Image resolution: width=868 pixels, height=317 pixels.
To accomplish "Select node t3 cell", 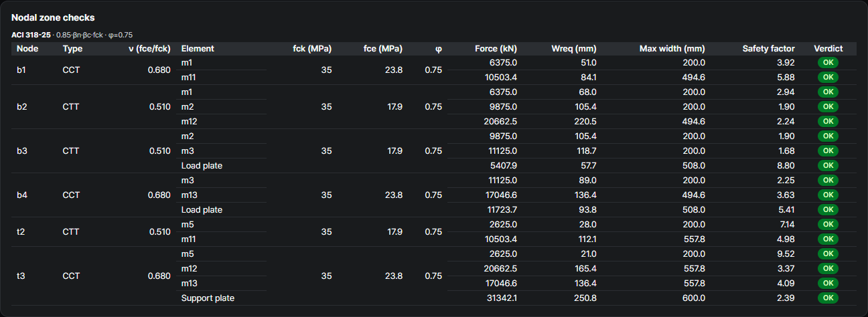I will point(21,276).
